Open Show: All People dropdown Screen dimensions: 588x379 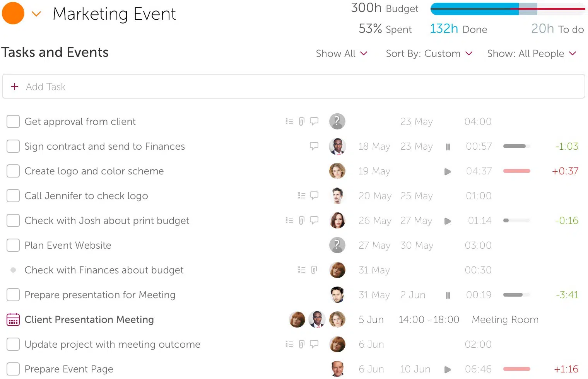click(x=532, y=53)
